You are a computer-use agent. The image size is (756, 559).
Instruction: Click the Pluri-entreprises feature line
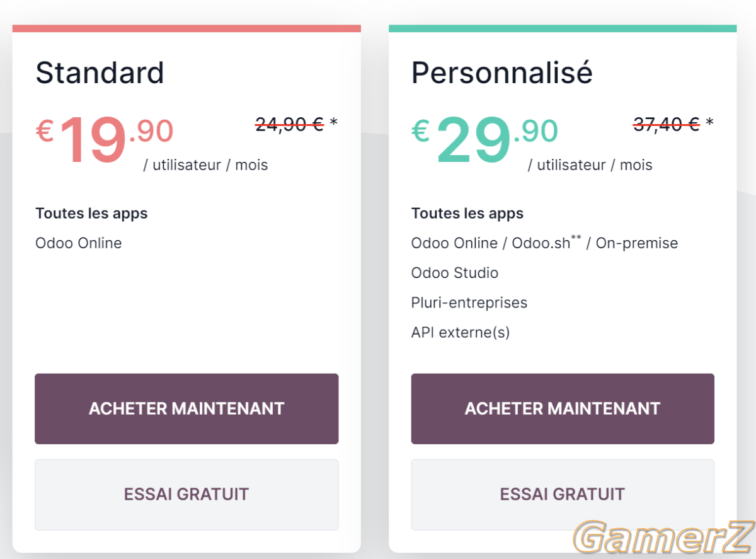[469, 303]
